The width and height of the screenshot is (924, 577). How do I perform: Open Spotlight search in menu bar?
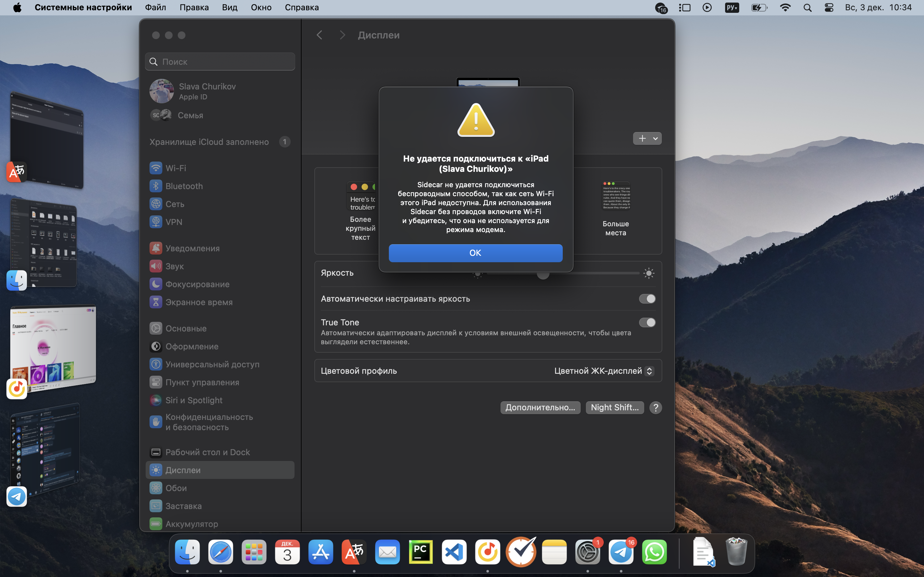click(x=807, y=8)
